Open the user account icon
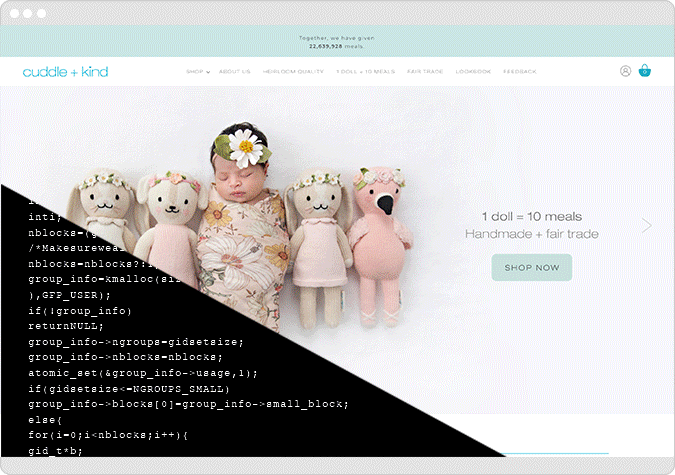The image size is (675, 475). (625, 71)
